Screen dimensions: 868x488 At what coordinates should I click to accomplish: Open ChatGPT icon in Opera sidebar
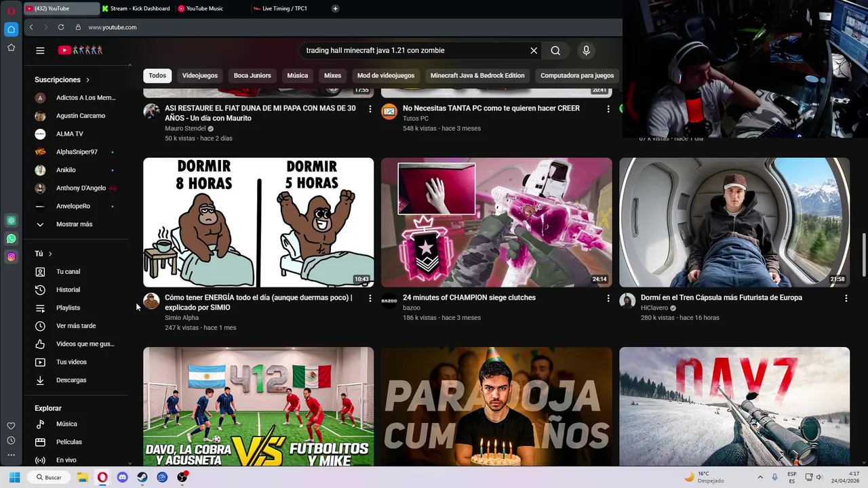[11, 220]
